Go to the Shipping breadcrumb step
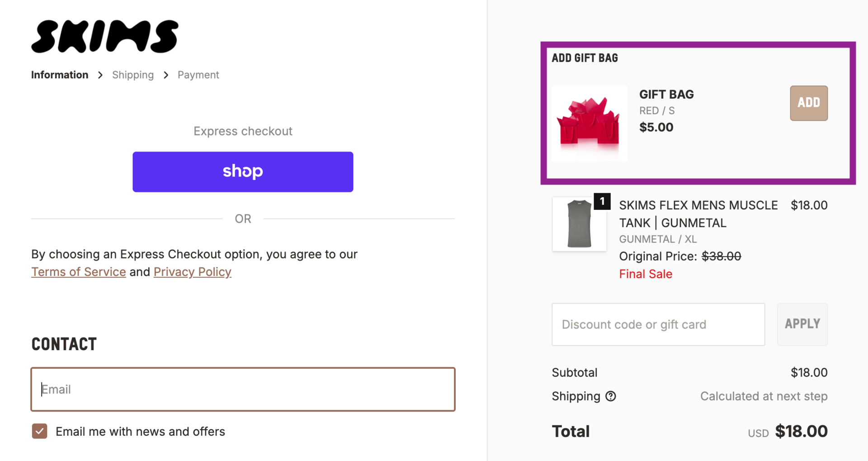Screen dimensions: 868x461 pyautogui.click(x=133, y=75)
